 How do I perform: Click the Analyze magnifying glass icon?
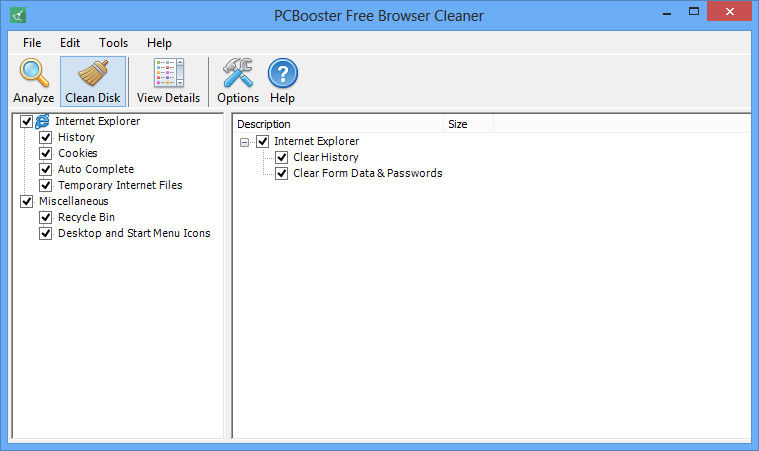tap(34, 73)
